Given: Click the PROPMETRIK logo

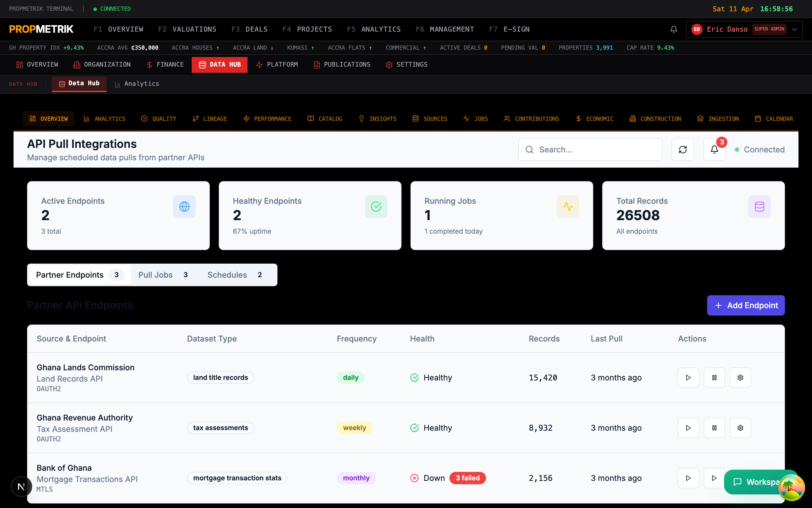Looking at the screenshot, I should (x=41, y=29).
